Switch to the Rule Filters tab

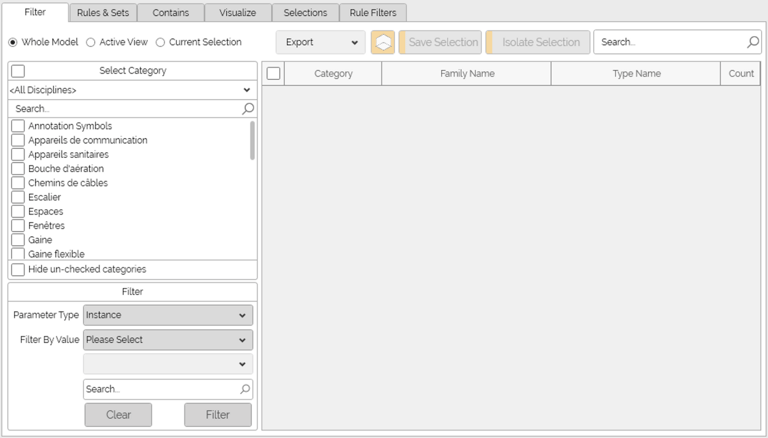373,13
